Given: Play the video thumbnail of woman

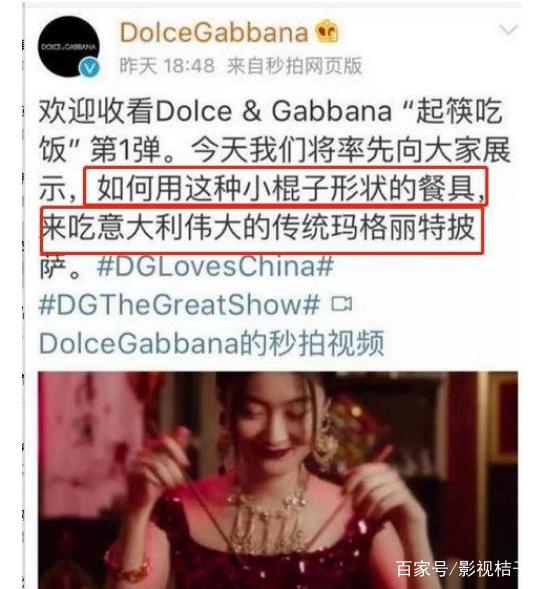Looking at the screenshot, I should pyautogui.click(x=278, y=480).
